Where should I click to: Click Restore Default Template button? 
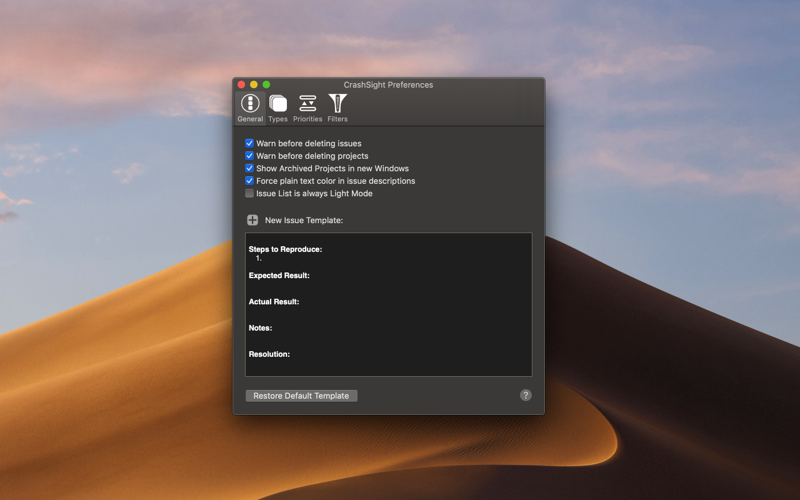point(301,396)
